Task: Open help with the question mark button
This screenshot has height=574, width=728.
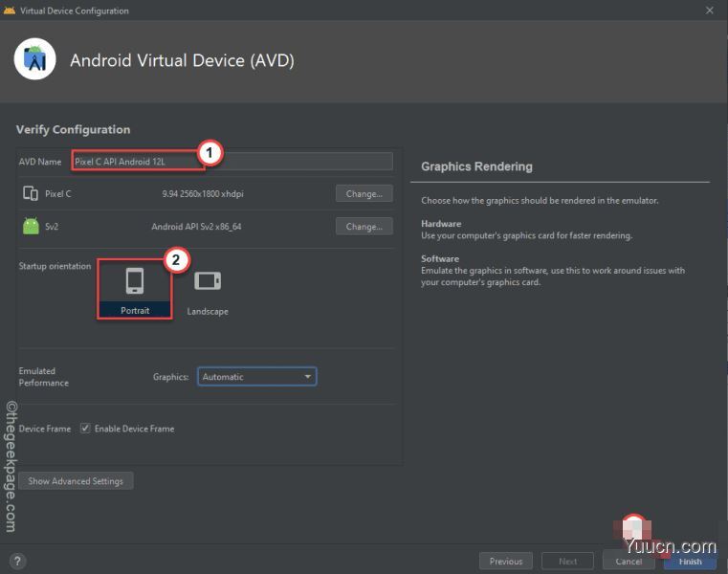Action: point(17,561)
